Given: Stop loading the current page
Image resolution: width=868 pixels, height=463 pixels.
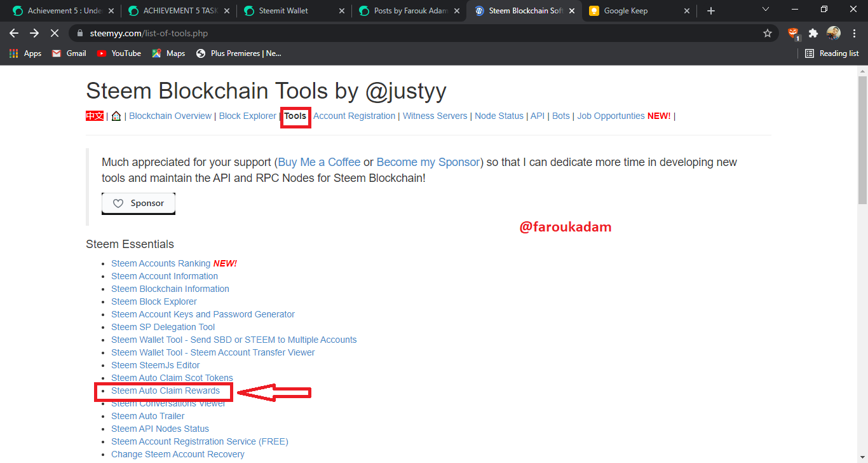Looking at the screenshot, I should pos(55,33).
